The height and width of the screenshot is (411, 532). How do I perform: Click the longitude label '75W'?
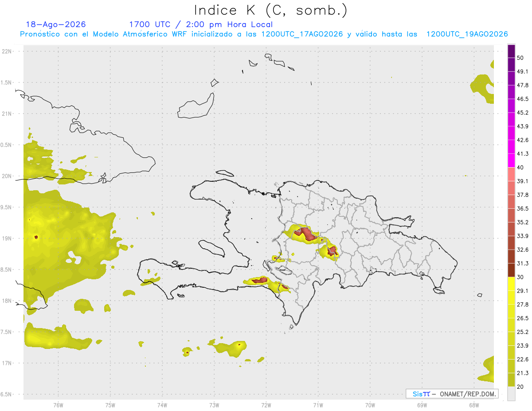coord(110,406)
